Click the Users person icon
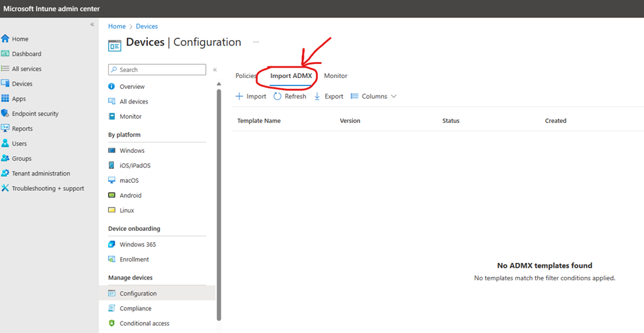Screen dimensions: 644x333 pyautogui.click(x=5, y=143)
